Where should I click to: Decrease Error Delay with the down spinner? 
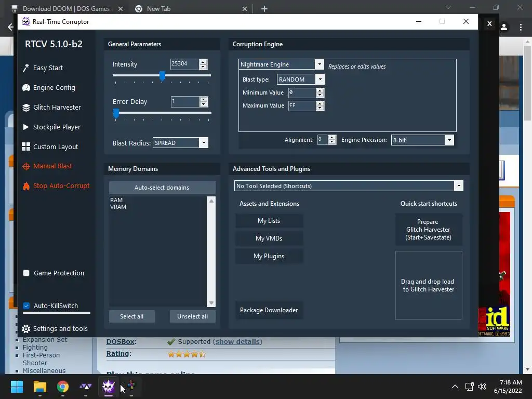[x=203, y=104]
